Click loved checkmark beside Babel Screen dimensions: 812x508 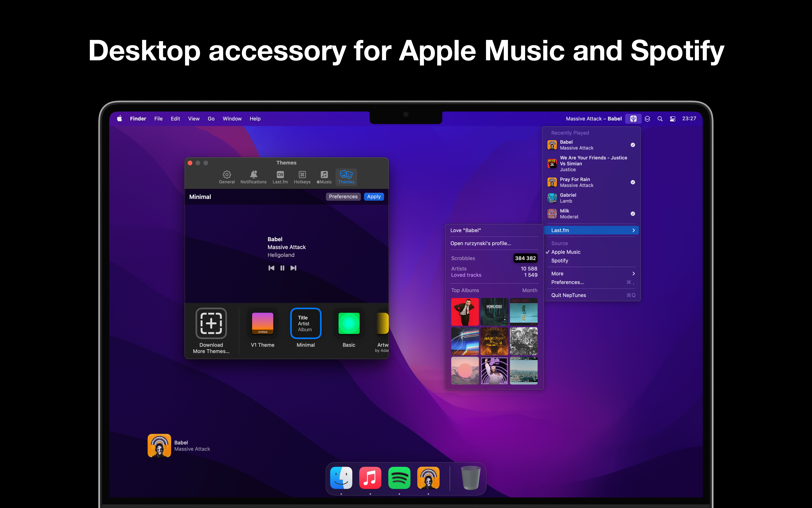point(633,145)
